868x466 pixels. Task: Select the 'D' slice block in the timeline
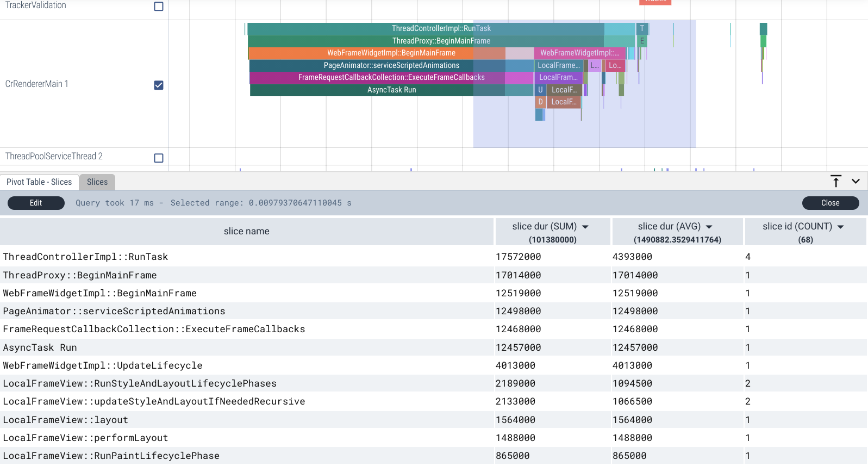tap(540, 102)
